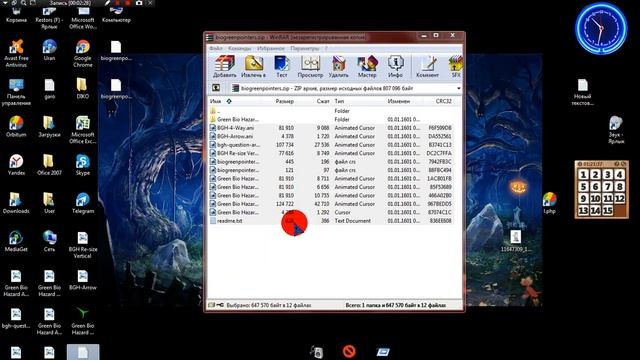Sort by the Изменен column header
The image size is (640, 360).
[x=399, y=101]
